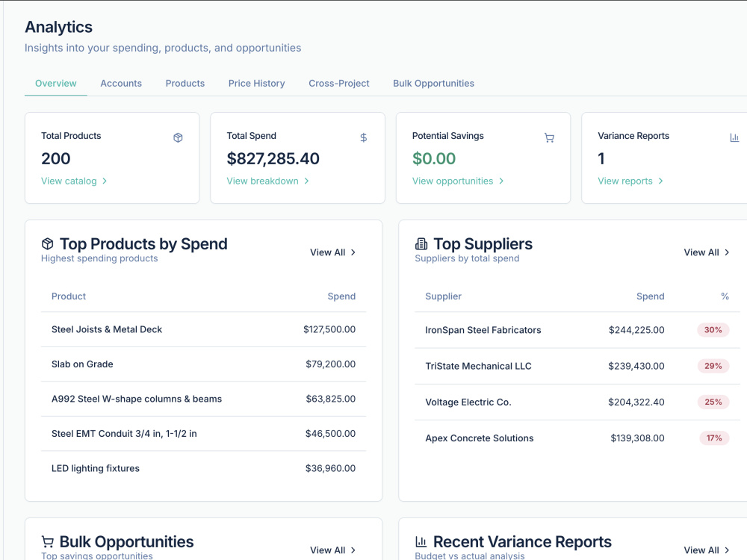The width and height of the screenshot is (747, 560).
Task: Click View All in Top Suppliers
Action: [x=707, y=252]
